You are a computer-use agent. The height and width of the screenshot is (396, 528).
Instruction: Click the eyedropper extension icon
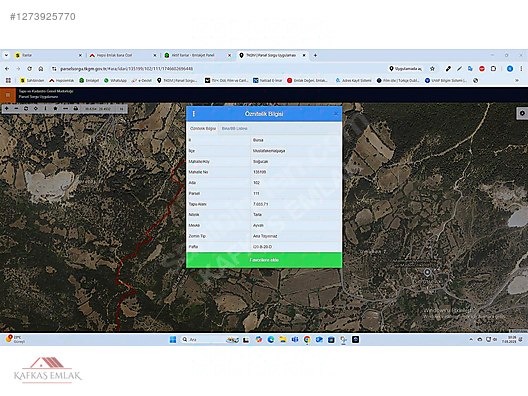click(448, 69)
